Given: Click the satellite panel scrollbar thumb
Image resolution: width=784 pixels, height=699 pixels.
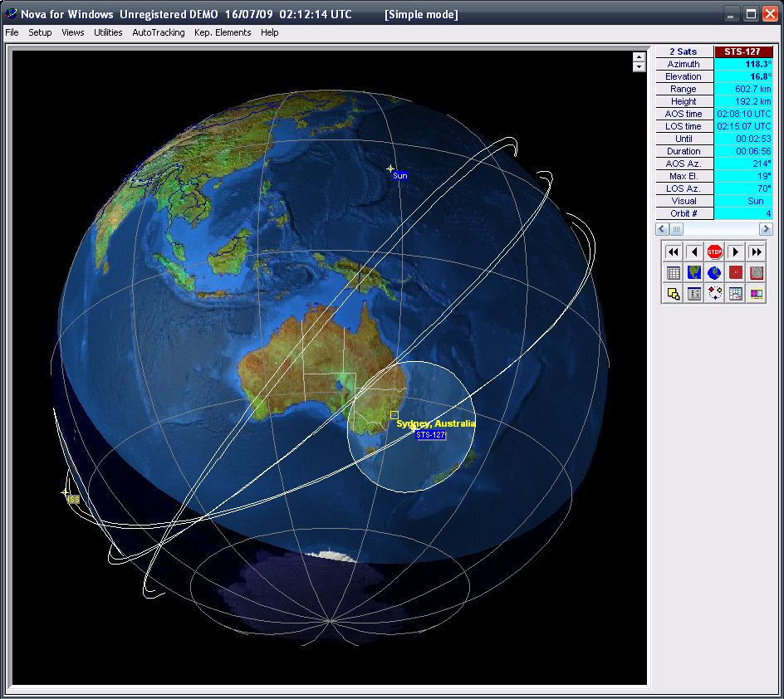Looking at the screenshot, I should pos(676,229).
